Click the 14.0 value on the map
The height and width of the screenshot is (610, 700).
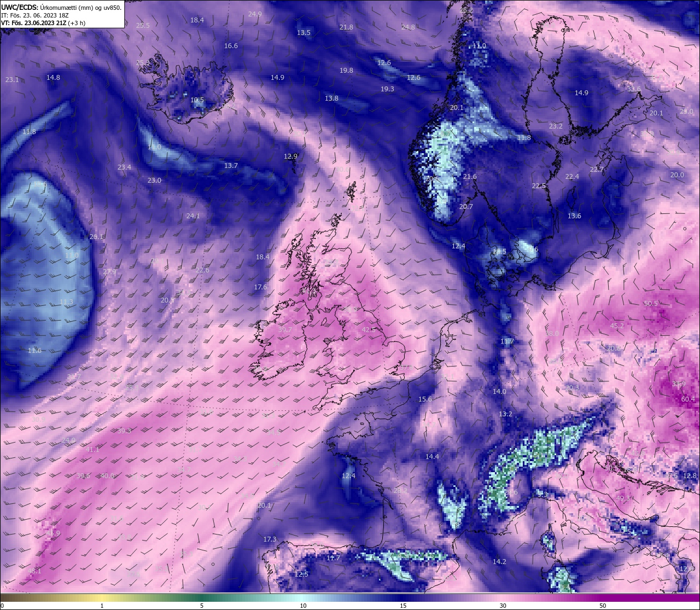pyautogui.click(x=499, y=392)
